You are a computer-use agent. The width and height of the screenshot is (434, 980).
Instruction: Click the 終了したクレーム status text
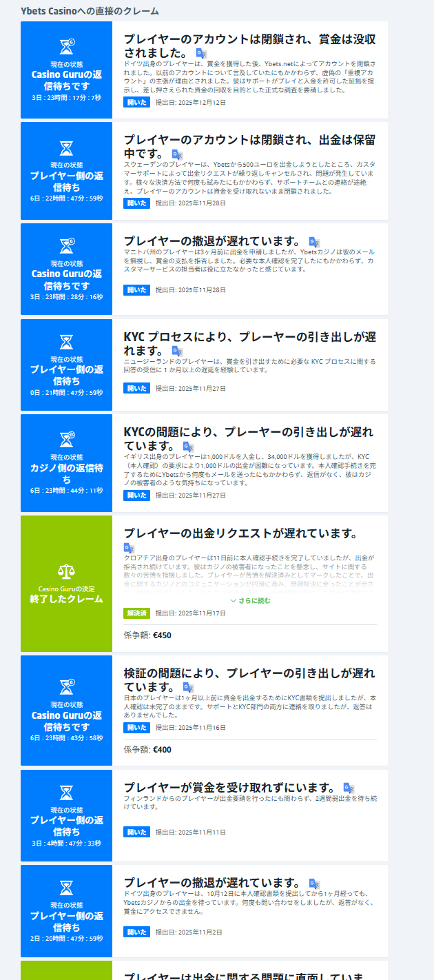(x=66, y=599)
